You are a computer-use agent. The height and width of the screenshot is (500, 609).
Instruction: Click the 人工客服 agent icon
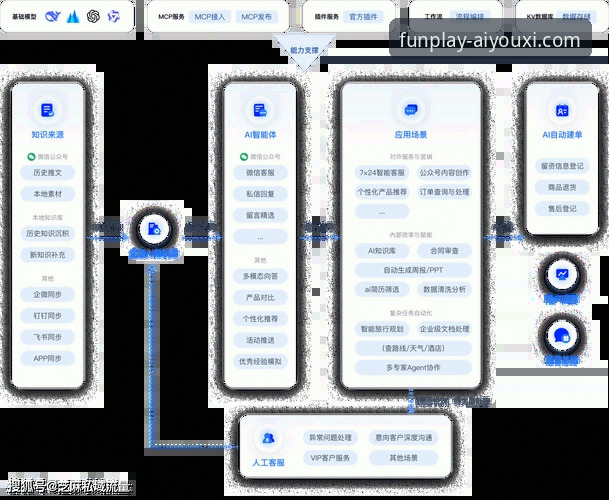tap(267, 439)
